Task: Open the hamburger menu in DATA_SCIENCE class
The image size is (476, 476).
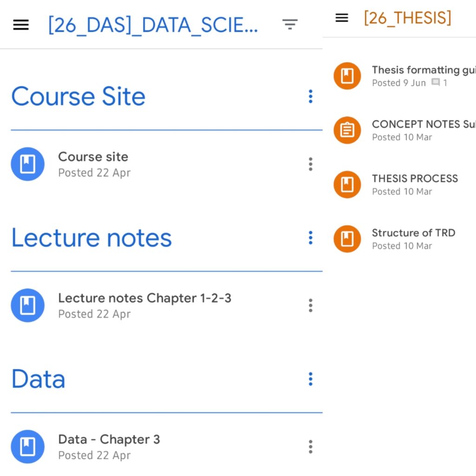Action: (21, 25)
